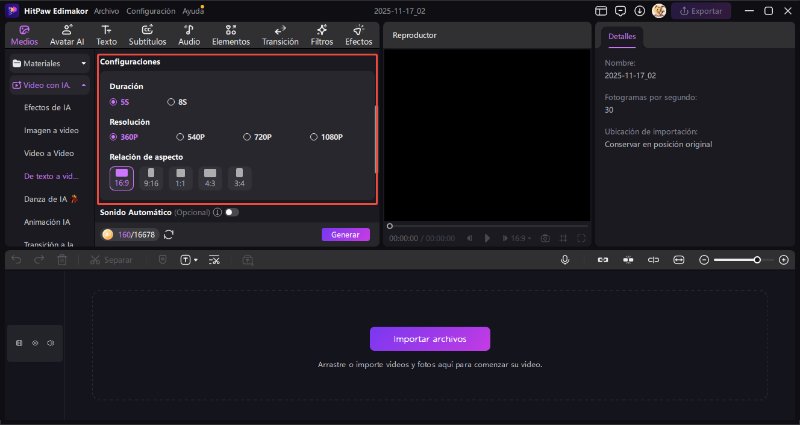
Task: Open the feedback message icon in title bar
Action: tap(620, 11)
